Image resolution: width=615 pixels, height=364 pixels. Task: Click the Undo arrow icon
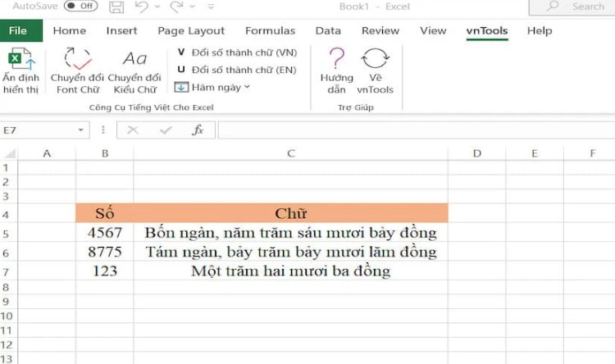[142, 7]
